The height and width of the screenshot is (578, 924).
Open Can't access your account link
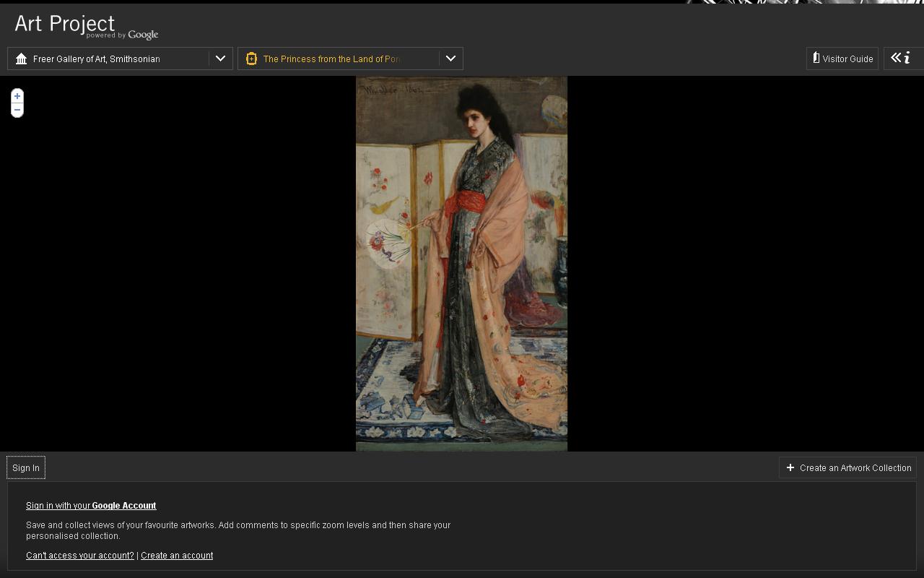(x=80, y=556)
